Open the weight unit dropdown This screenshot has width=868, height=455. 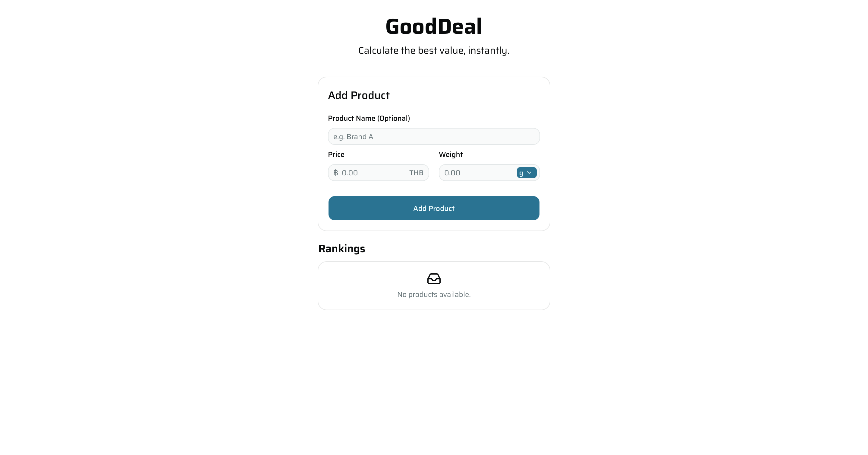pos(526,173)
